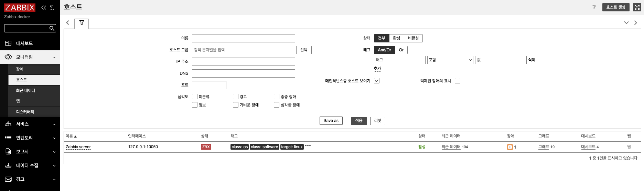
Task: Click the orange problem count icon
Action: tap(510, 147)
